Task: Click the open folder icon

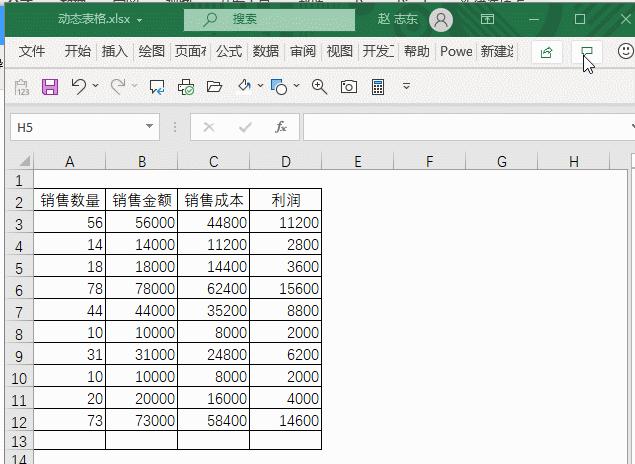Action: coord(214,87)
